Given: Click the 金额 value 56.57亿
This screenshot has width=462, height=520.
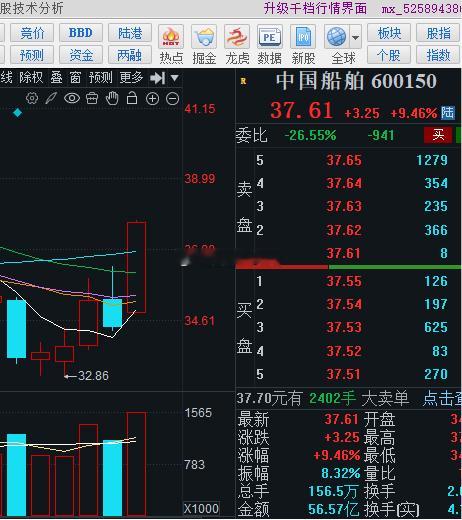Looking at the screenshot, I should (x=333, y=509).
